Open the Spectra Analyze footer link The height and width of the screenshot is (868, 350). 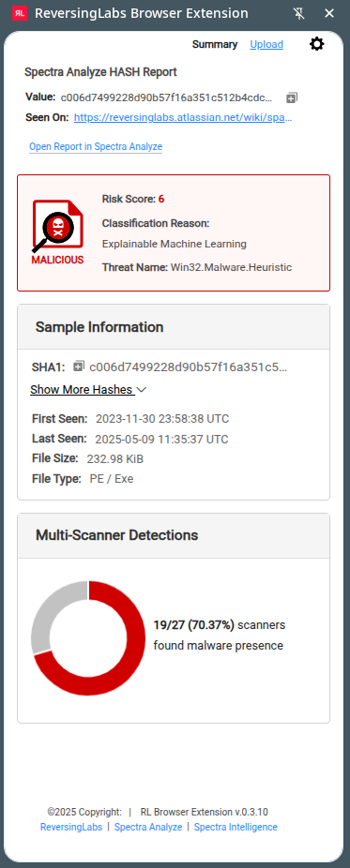(148, 827)
